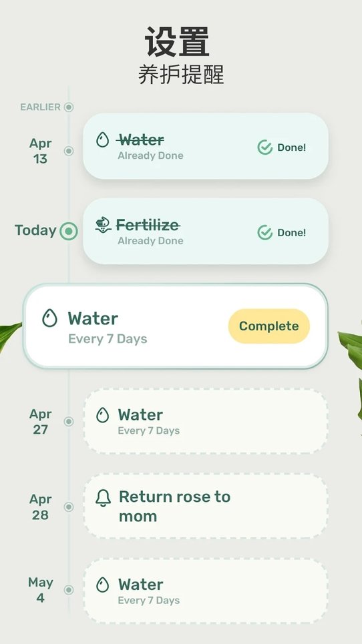Screen dimensions: 362x644
Task: Click the water drop icon beside Complete button
Action: click(x=49, y=318)
